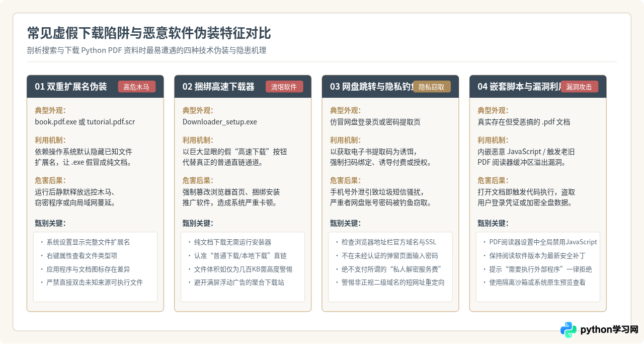Click text 真实存在但受恶搞的 .pdf 文档
Viewport: 644px width, 344px height.
click(x=524, y=122)
